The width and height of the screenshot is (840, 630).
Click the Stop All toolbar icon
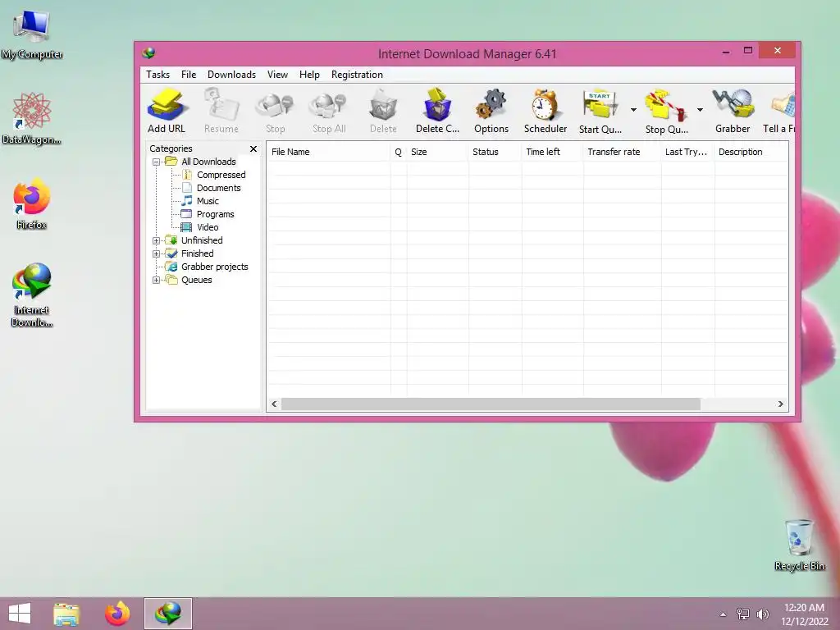click(x=329, y=112)
